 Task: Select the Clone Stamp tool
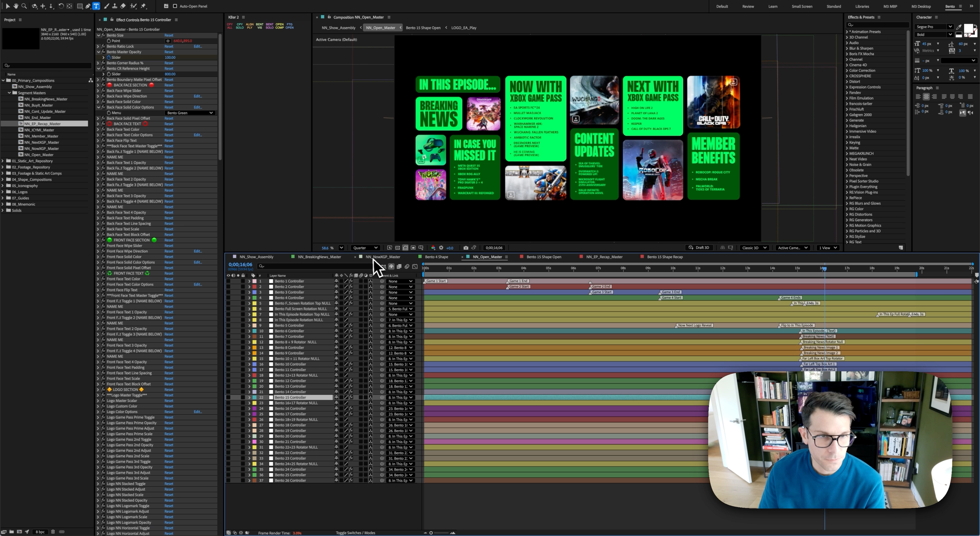point(114,6)
